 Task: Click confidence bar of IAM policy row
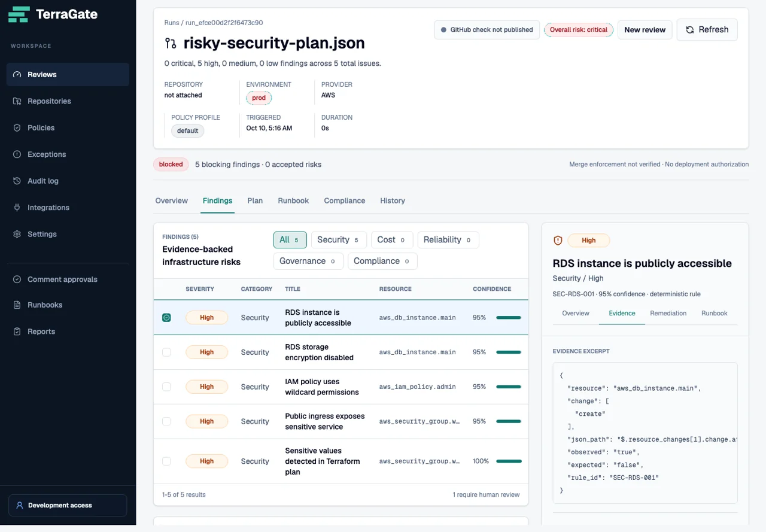coord(509,387)
